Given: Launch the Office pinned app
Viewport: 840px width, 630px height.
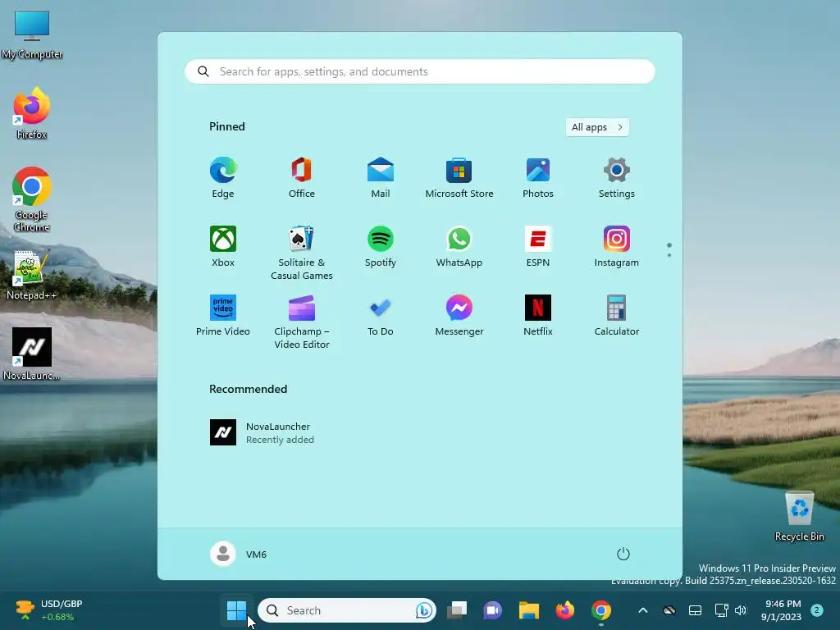Looking at the screenshot, I should pyautogui.click(x=302, y=178).
